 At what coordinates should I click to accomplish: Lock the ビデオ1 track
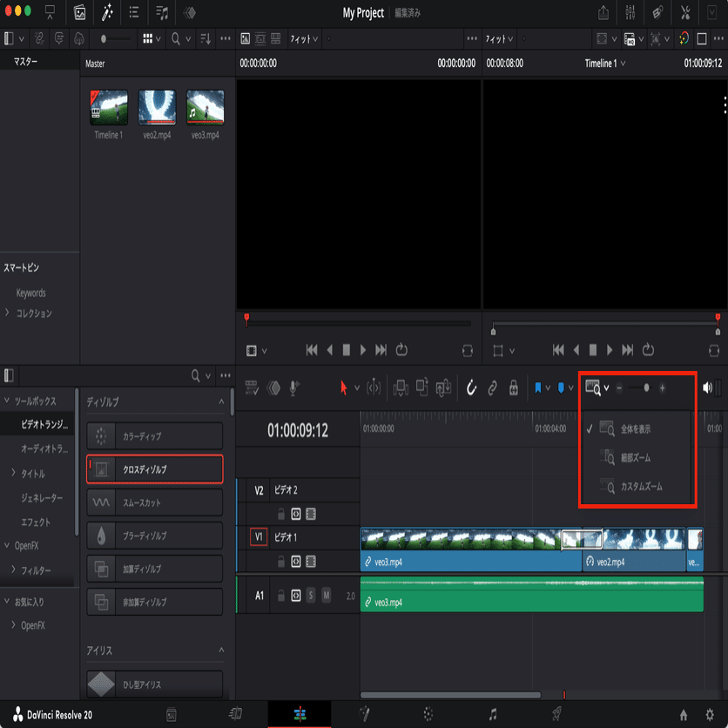281,561
